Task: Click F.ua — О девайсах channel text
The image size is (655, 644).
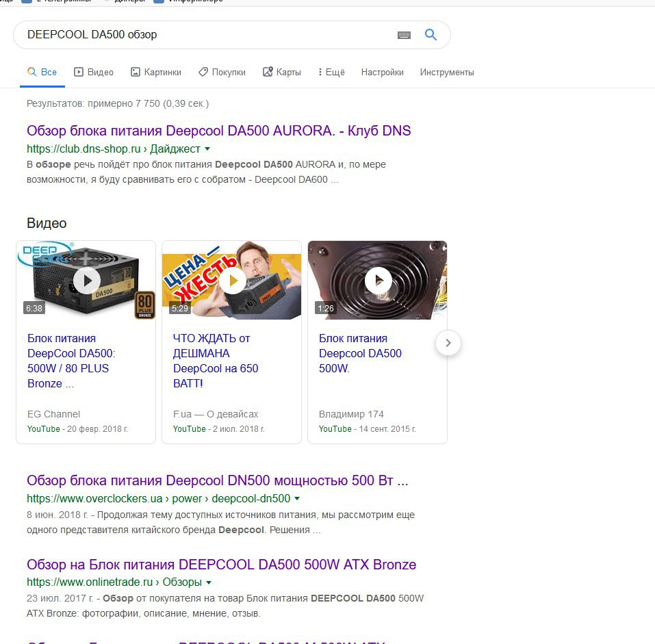Action: [x=216, y=414]
